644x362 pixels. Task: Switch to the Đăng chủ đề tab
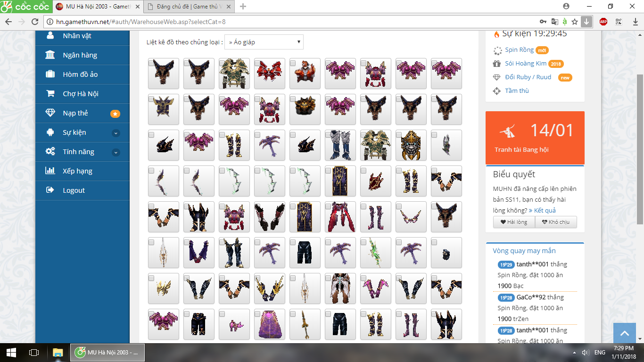point(189,7)
